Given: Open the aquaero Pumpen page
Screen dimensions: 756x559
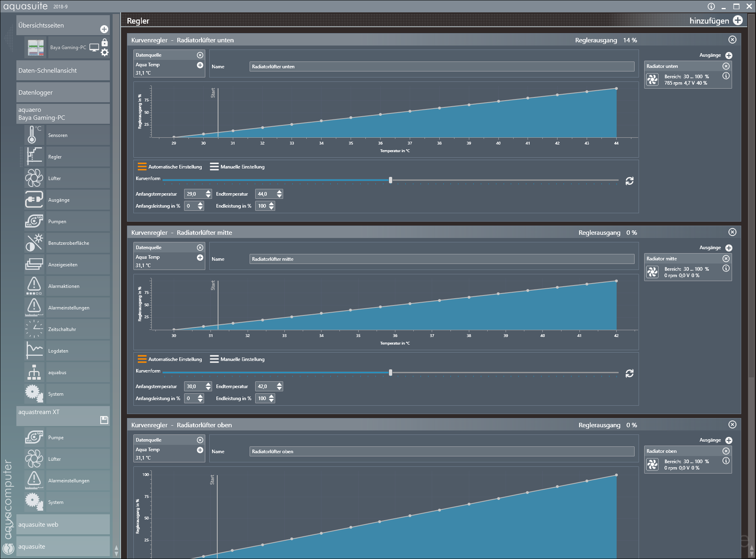Looking at the screenshot, I should [x=67, y=221].
